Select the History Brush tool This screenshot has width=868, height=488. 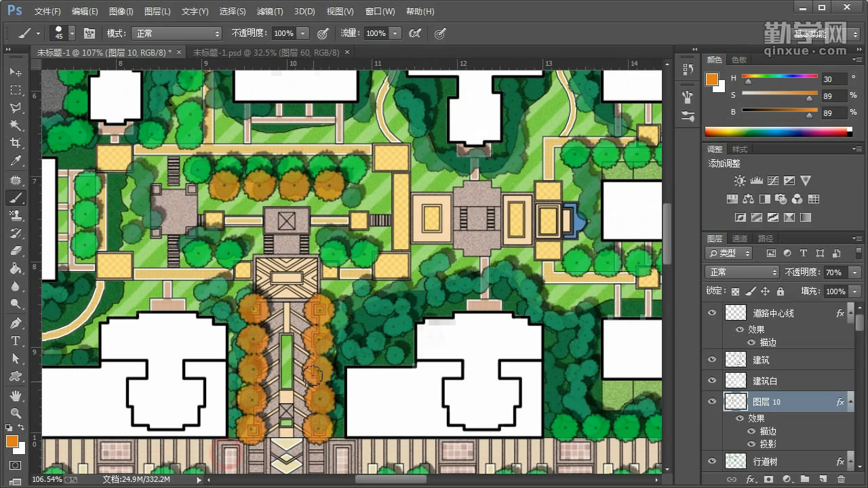15,233
